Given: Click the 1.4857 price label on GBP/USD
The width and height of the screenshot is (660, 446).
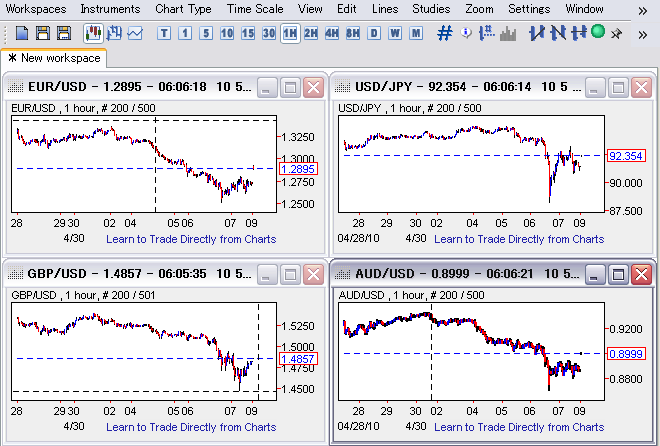Looking at the screenshot, I should (298, 358).
